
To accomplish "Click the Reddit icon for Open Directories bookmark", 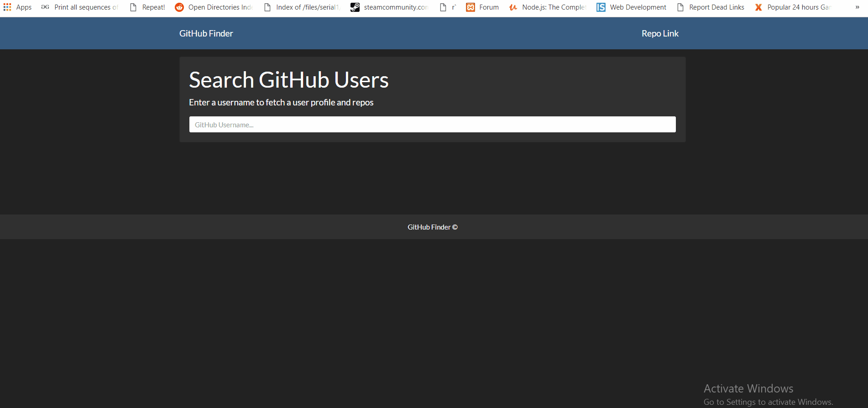I will 179,7.
